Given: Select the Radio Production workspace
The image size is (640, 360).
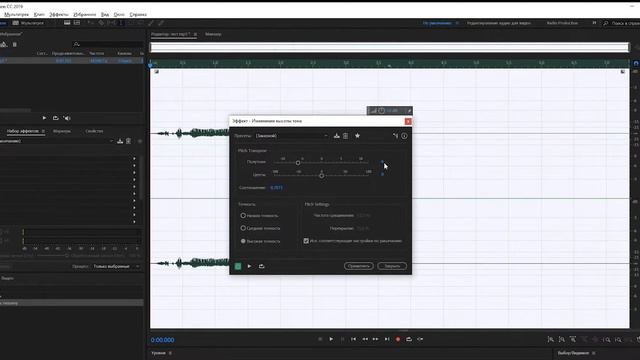Looking at the screenshot, I should [562, 23].
